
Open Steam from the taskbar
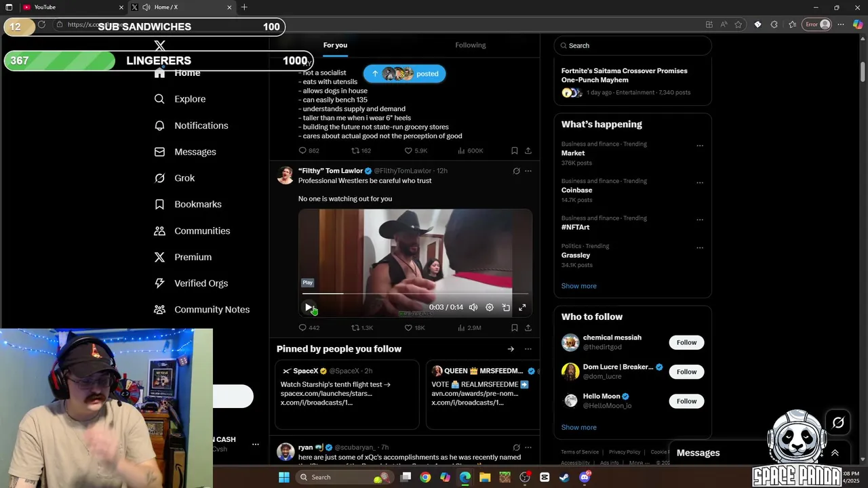(564, 477)
